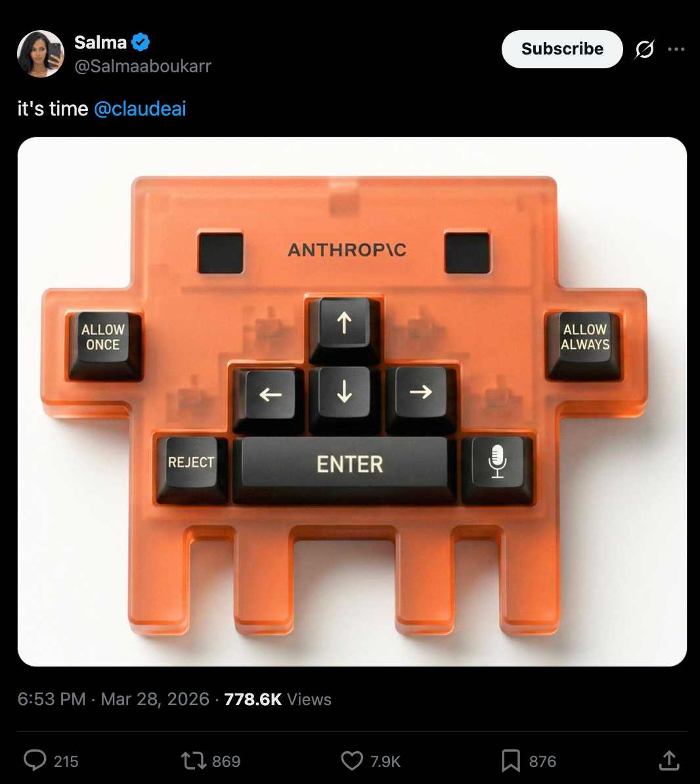The height and width of the screenshot is (784, 700).
Task: Click the ALLOW ALWAYS key in image
Action: click(x=584, y=345)
